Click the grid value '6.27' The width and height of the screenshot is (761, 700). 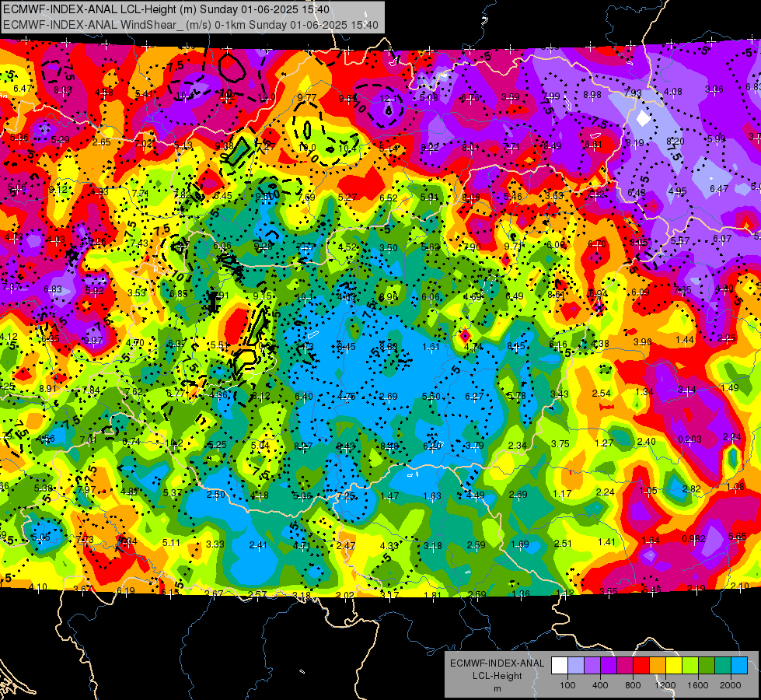click(x=473, y=397)
